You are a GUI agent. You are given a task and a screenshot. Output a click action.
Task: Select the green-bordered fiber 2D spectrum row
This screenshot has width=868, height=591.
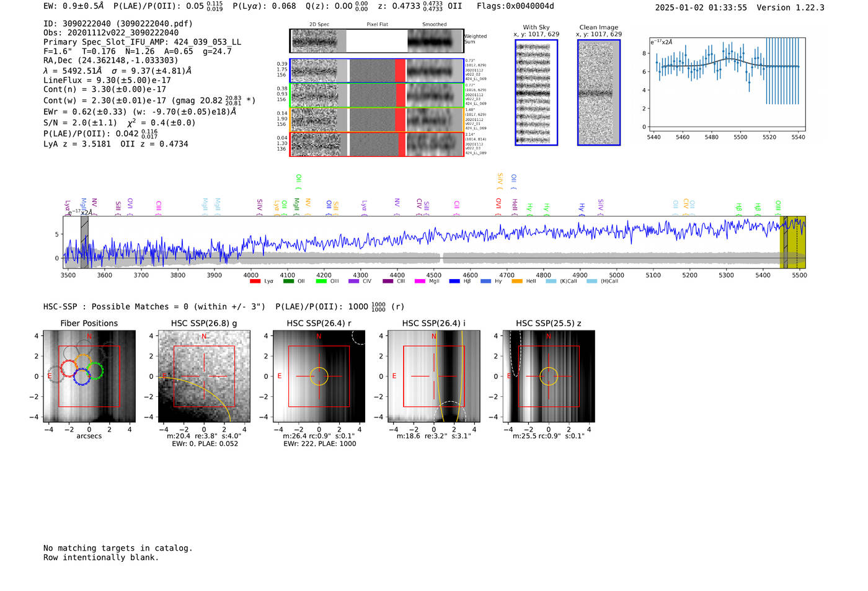(x=376, y=95)
